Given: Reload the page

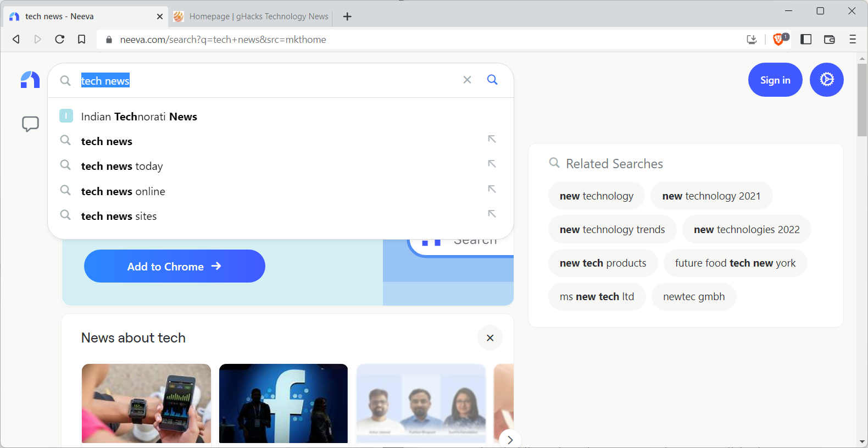Looking at the screenshot, I should pos(60,39).
